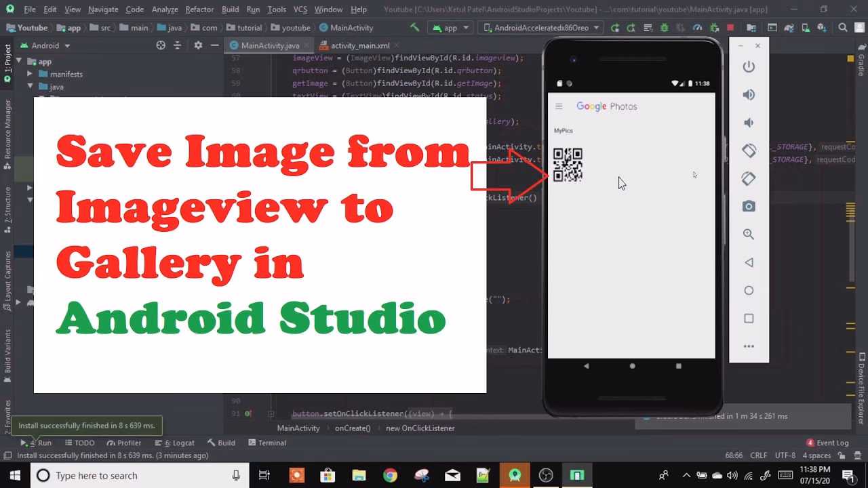868x488 pixels.
Task: Open the Event Log
Action: point(827,443)
